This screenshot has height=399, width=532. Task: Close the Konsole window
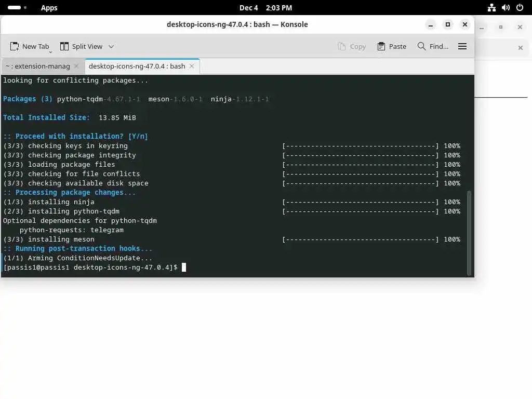pyautogui.click(x=465, y=25)
